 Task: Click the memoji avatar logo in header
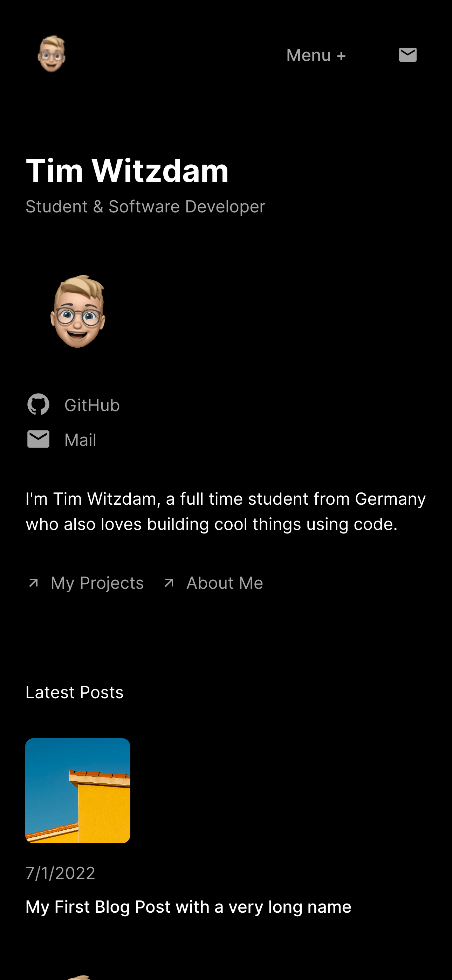pyautogui.click(x=52, y=54)
